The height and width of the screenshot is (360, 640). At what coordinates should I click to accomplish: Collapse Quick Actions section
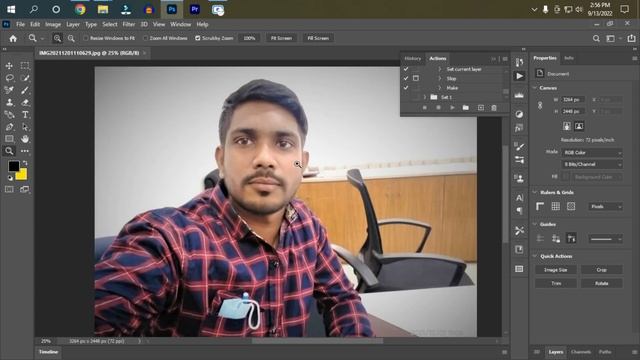[535, 256]
